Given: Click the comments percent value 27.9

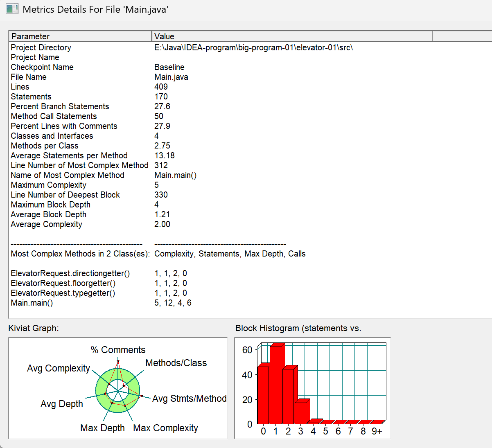Looking at the screenshot, I should pyautogui.click(x=162, y=126).
